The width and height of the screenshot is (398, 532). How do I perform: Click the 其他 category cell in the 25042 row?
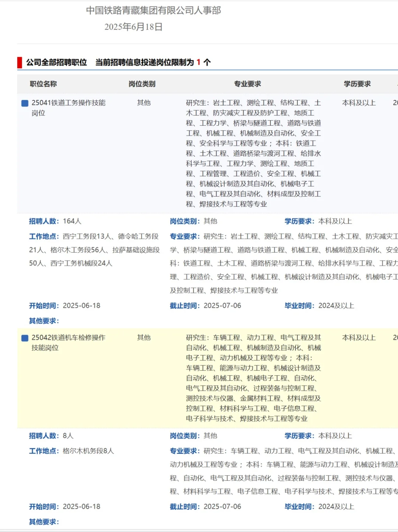tap(144, 338)
